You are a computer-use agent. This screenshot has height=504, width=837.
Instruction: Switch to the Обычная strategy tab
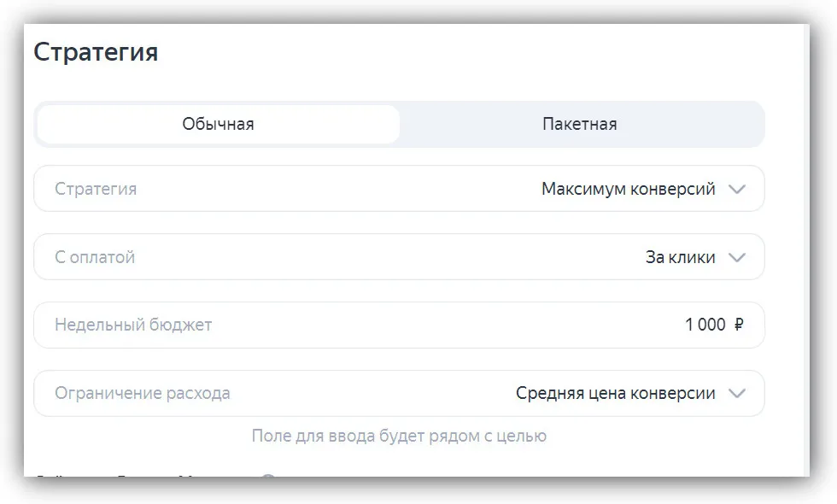[219, 124]
